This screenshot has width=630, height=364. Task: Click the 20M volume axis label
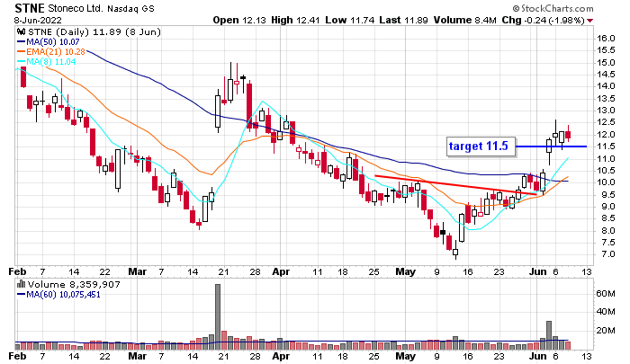pyautogui.click(x=606, y=331)
